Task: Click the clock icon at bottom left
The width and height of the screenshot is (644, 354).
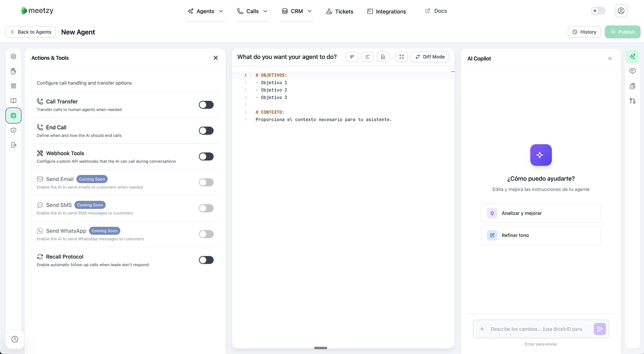Action: 15,339
